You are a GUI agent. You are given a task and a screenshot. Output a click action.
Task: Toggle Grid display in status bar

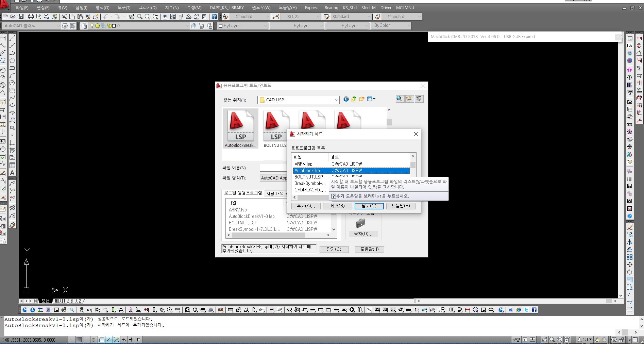pyautogui.click(x=79, y=340)
